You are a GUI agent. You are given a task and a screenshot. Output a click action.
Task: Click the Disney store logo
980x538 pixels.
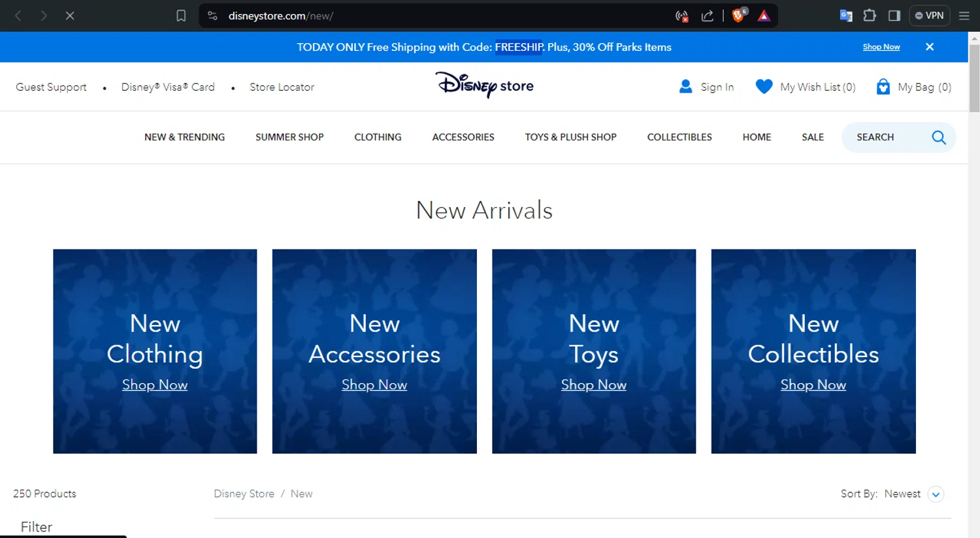coord(484,86)
